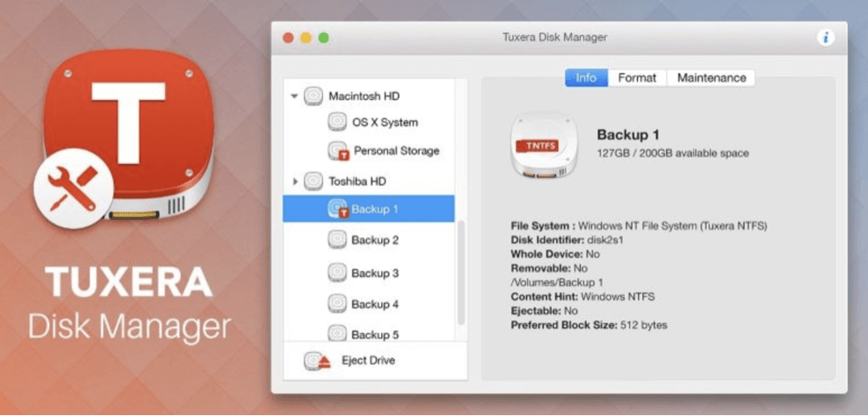Open the Maintenance tab

[x=712, y=78]
